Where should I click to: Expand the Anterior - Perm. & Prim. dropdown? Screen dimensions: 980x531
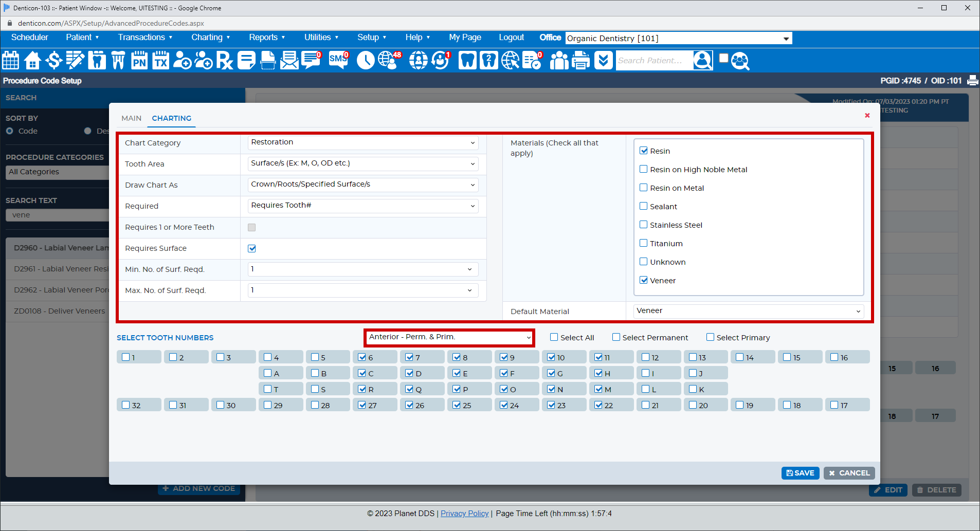pos(449,337)
